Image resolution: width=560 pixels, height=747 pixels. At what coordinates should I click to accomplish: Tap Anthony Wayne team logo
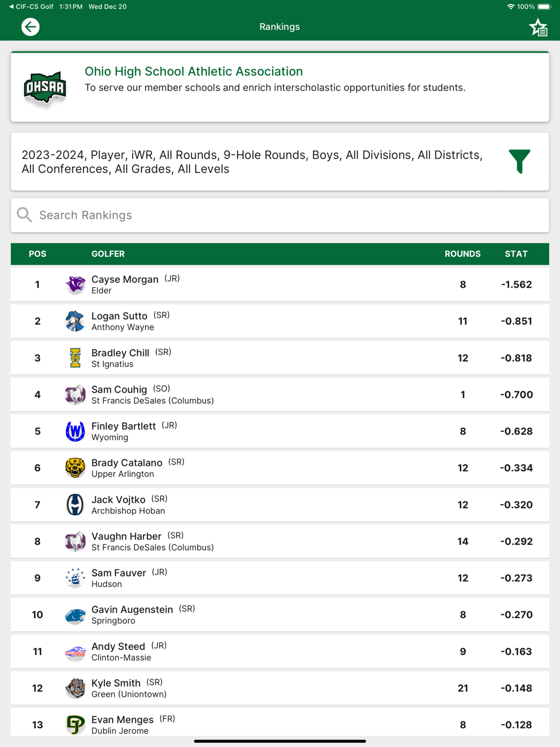pos(75,321)
